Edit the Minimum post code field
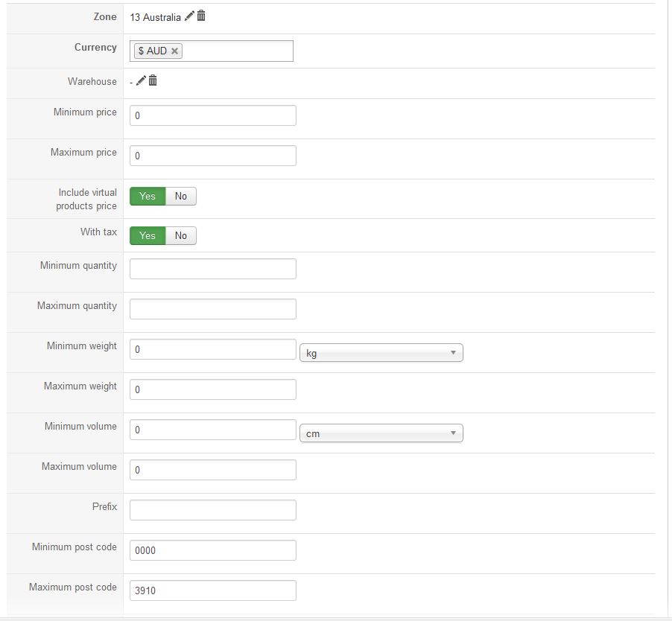Viewport: 672px width, 621px height. pos(212,550)
